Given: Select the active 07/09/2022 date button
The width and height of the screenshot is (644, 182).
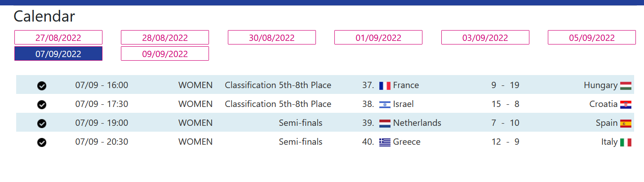Looking at the screenshot, I should pos(58,53).
